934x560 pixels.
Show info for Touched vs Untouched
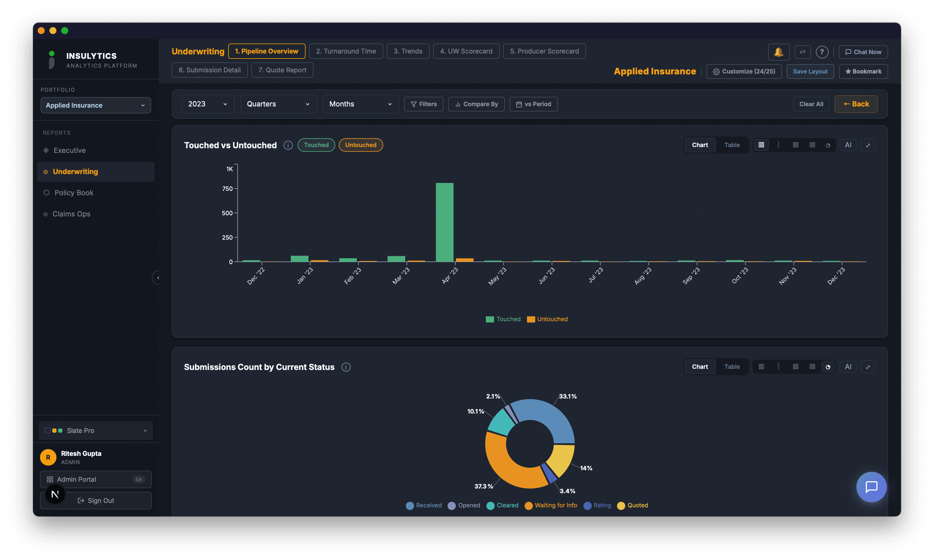[x=288, y=145]
